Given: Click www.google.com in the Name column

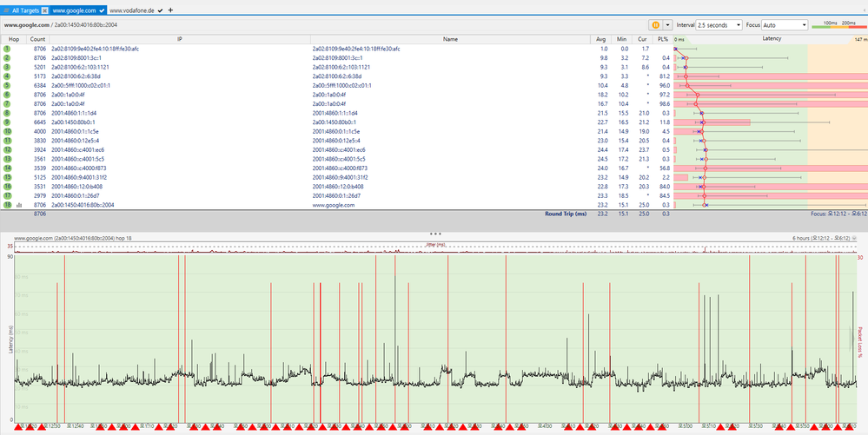Looking at the screenshot, I should pos(334,205).
